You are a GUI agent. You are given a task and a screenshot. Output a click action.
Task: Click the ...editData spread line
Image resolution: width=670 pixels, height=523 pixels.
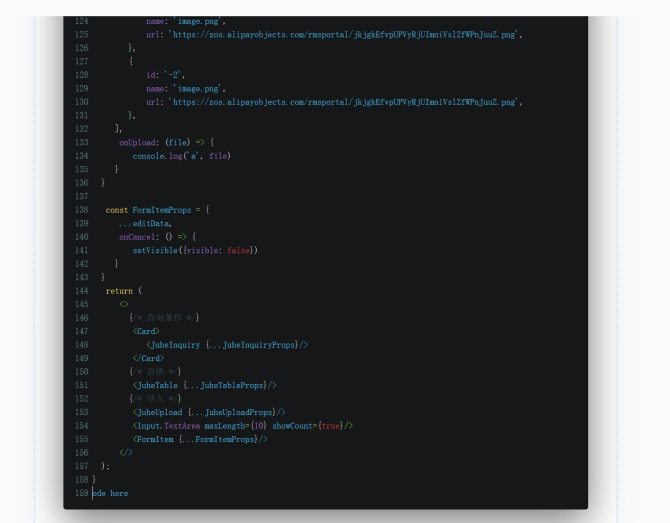(x=145, y=223)
